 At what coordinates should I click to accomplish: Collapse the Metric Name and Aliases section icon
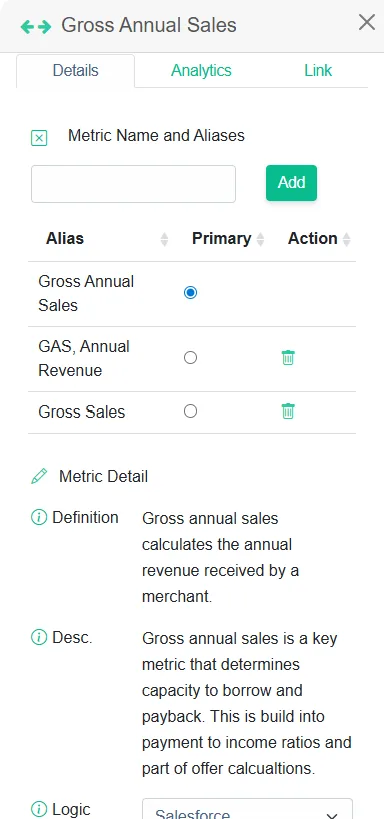39,138
